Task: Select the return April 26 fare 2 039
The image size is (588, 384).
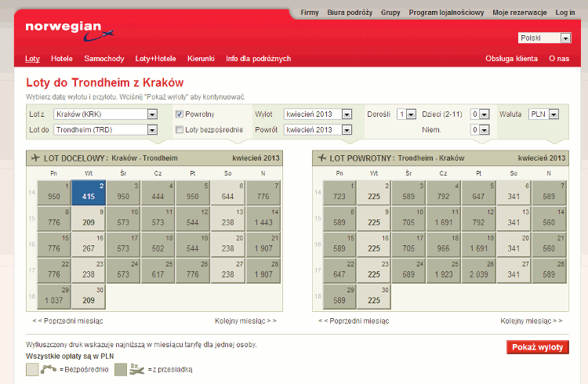Action: coord(479,270)
